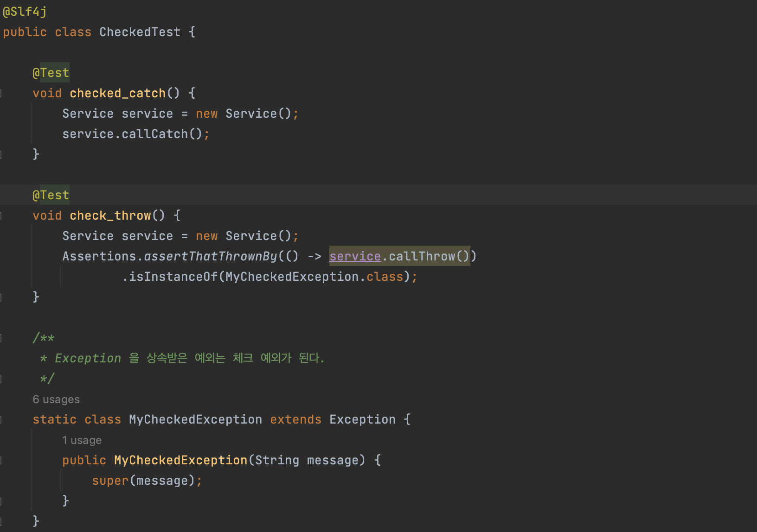757x532 pixels.
Task: Click the Korean Javadoc comment line
Action: (182, 358)
